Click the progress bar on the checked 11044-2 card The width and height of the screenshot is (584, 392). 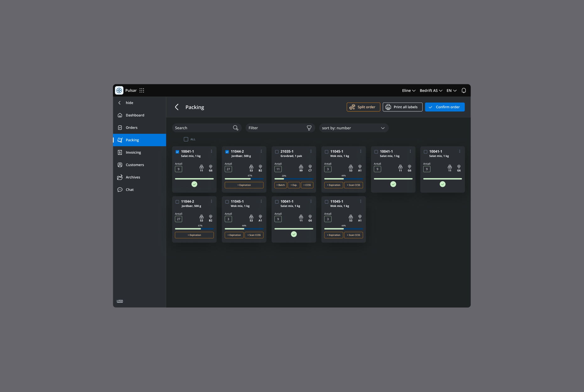[x=244, y=179]
